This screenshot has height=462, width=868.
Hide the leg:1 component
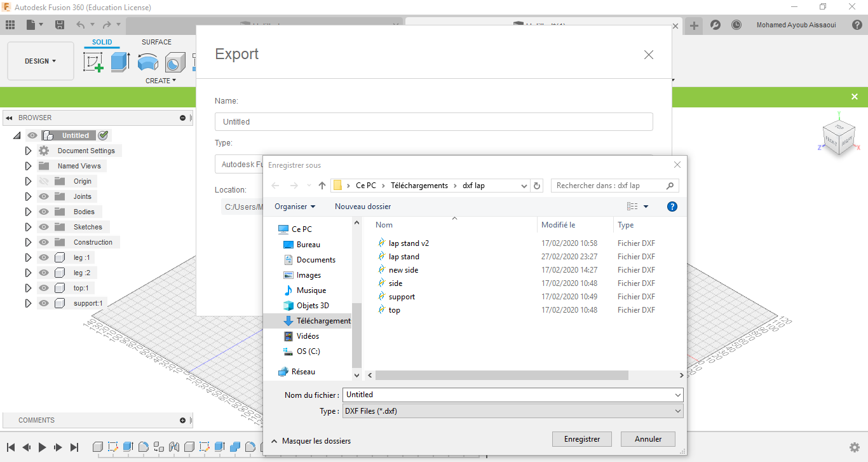point(44,257)
